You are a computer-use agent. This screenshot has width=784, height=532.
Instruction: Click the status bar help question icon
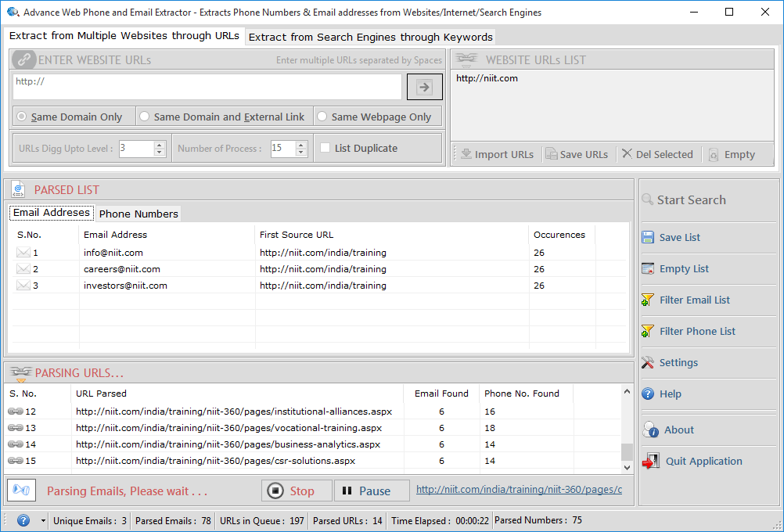23,520
